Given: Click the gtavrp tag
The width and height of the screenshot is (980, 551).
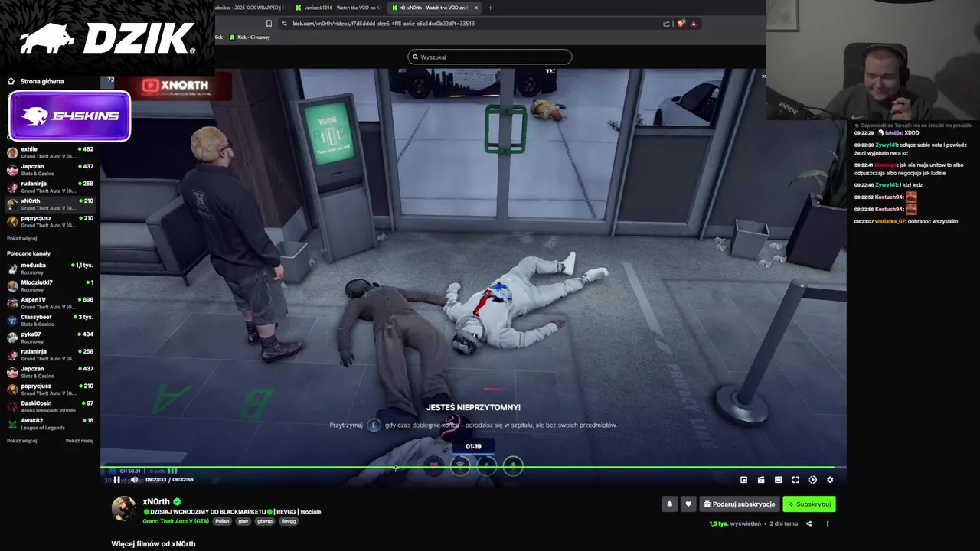Looking at the screenshot, I should (265, 521).
